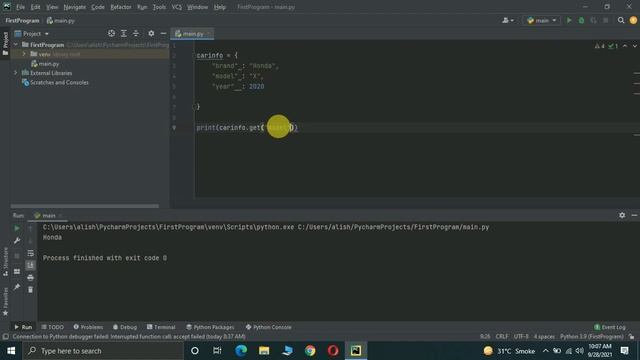Open the Tools menu

pyautogui.click(x=159, y=7)
